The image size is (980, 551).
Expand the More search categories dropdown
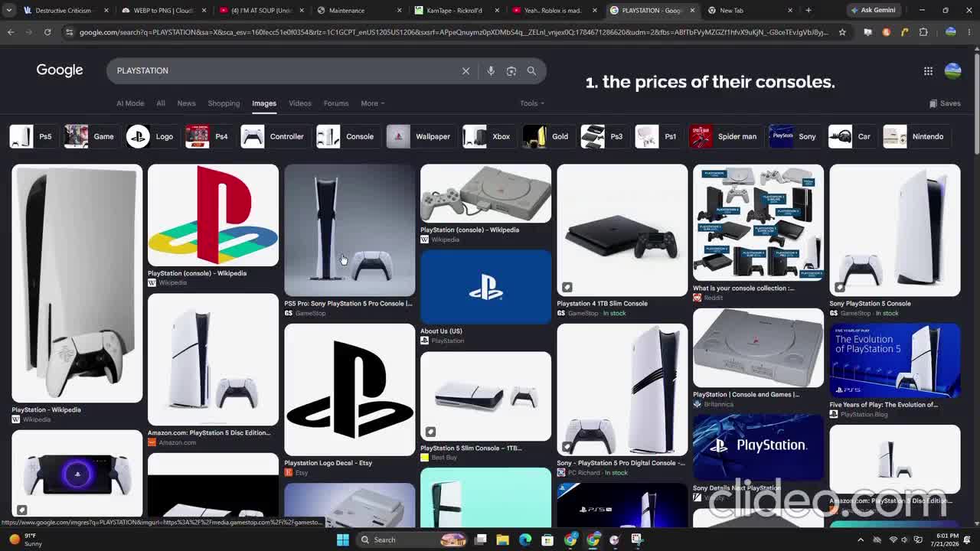coord(373,103)
